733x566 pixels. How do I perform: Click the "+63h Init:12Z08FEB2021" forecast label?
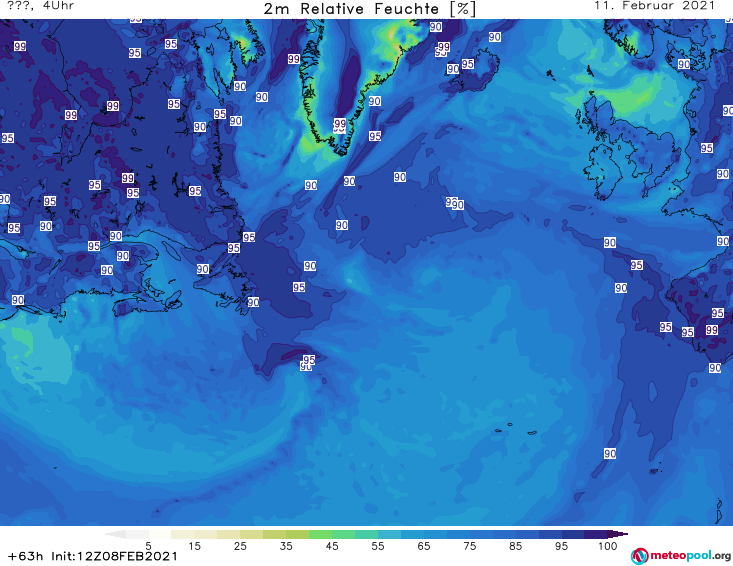click(x=93, y=556)
